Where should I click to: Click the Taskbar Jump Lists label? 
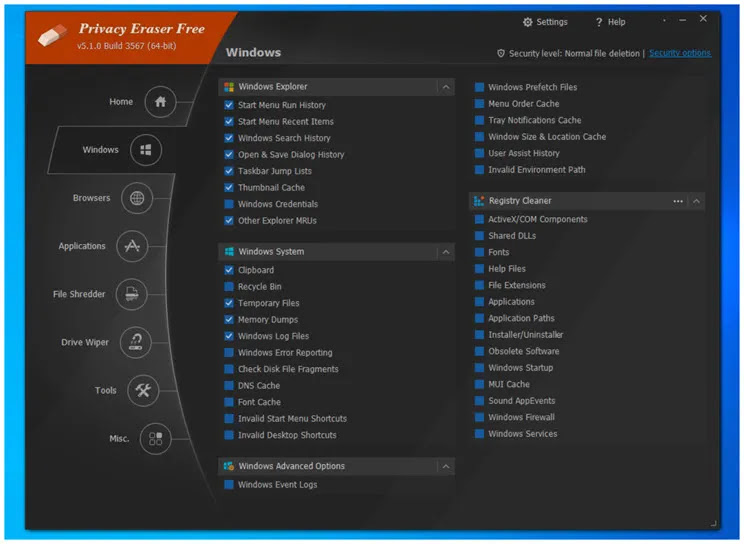(x=275, y=171)
